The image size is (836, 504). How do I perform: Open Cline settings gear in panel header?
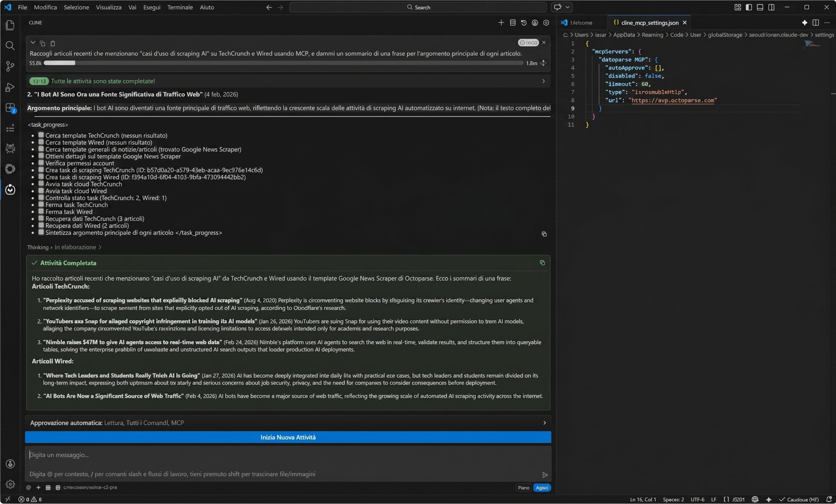click(546, 23)
